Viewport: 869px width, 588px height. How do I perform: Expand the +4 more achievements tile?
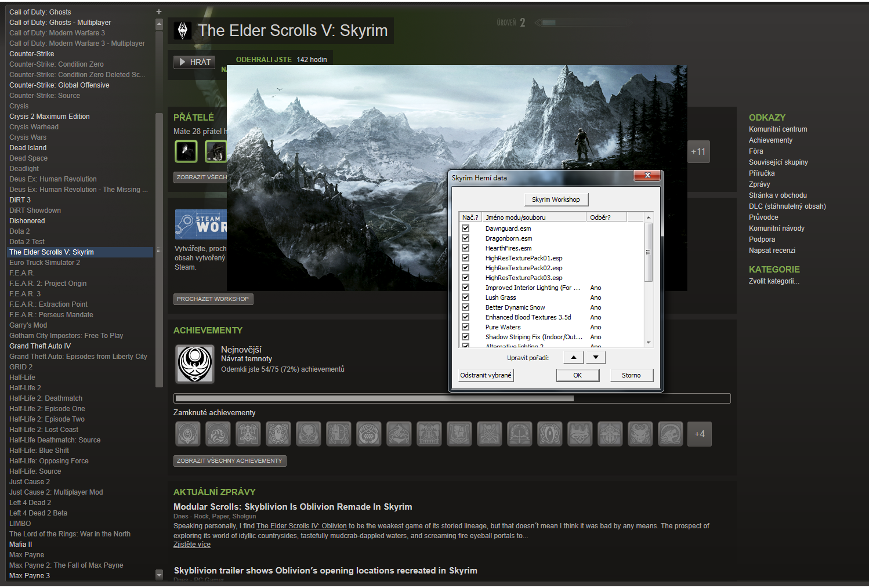pyautogui.click(x=700, y=434)
